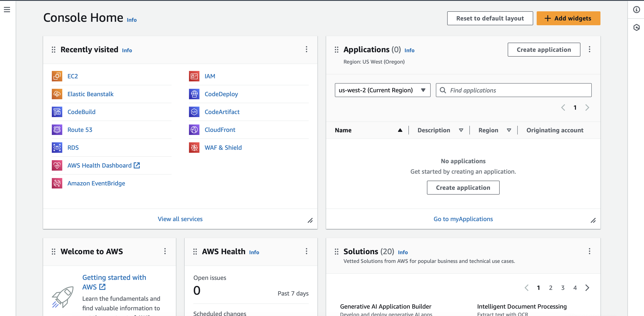The height and width of the screenshot is (316, 644).
Task: Click the Elastic Beanstalk service icon
Action: [x=57, y=94]
